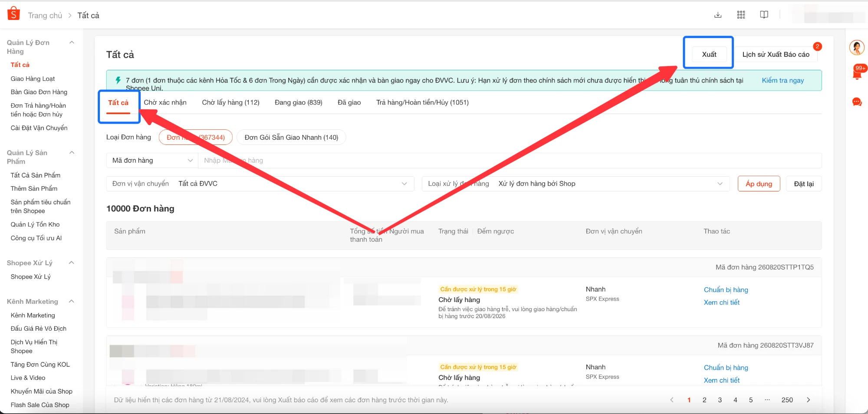The width and height of the screenshot is (868, 414).
Task: Open Cài Đặt Vận Chuyển in sidebar
Action: click(39, 128)
